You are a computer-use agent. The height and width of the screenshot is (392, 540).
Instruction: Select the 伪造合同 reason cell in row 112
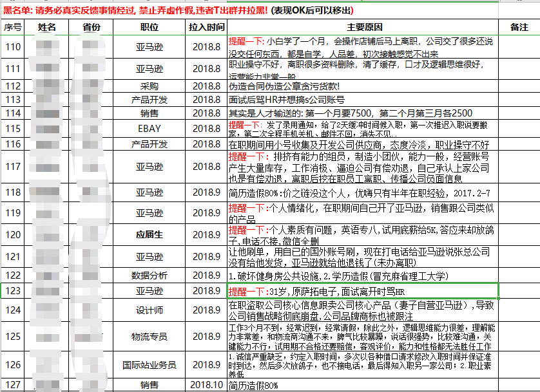pyautogui.click(x=363, y=86)
